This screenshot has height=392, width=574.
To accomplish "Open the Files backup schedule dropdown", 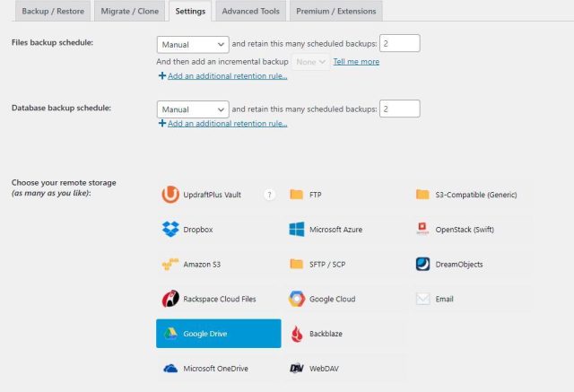I will click(x=193, y=44).
